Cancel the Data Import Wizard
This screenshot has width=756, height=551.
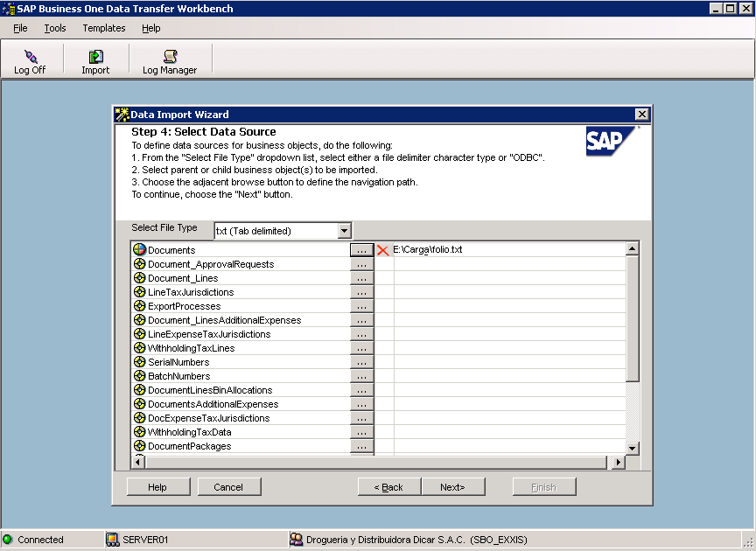[229, 486]
